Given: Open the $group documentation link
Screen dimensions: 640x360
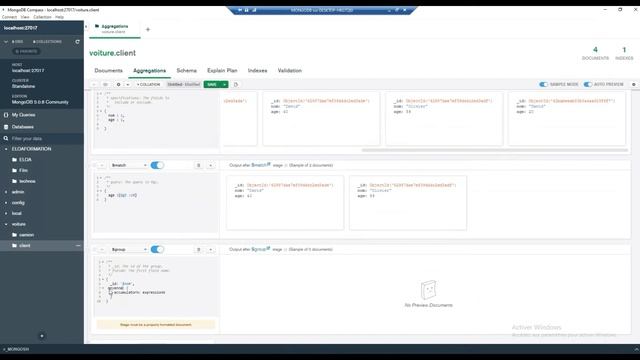Looking at the screenshot, I should tap(261, 249).
